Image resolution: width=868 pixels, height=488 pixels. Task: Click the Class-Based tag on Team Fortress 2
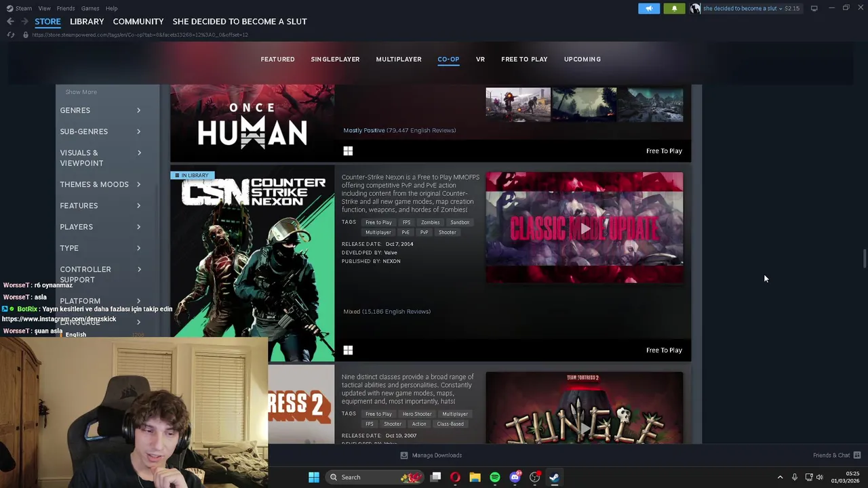[x=450, y=424]
